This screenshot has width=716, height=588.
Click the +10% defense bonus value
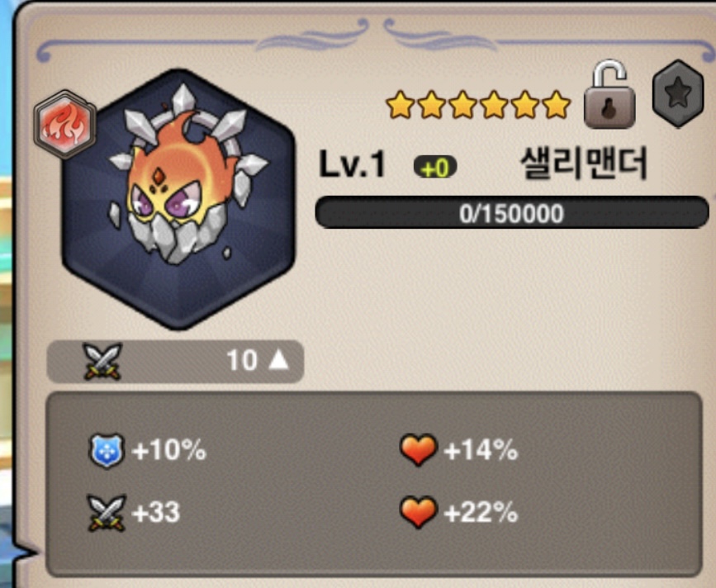click(x=169, y=451)
